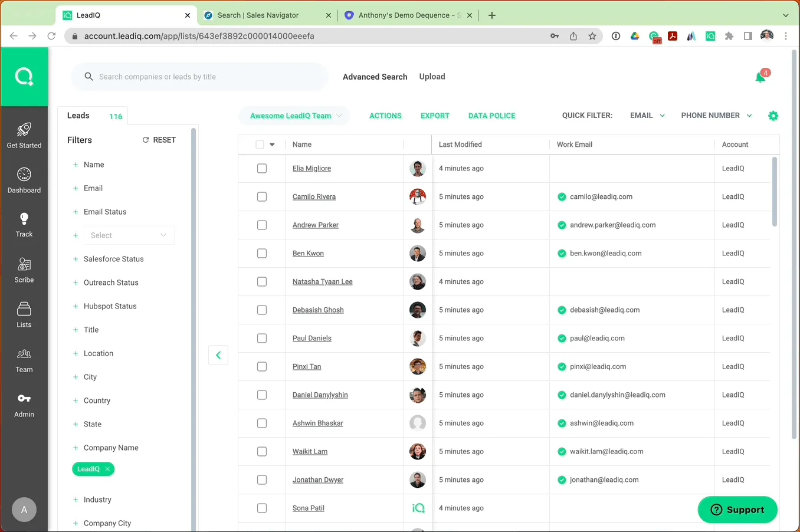Click the Advanced Search link
800x532 pixels.
375,77
